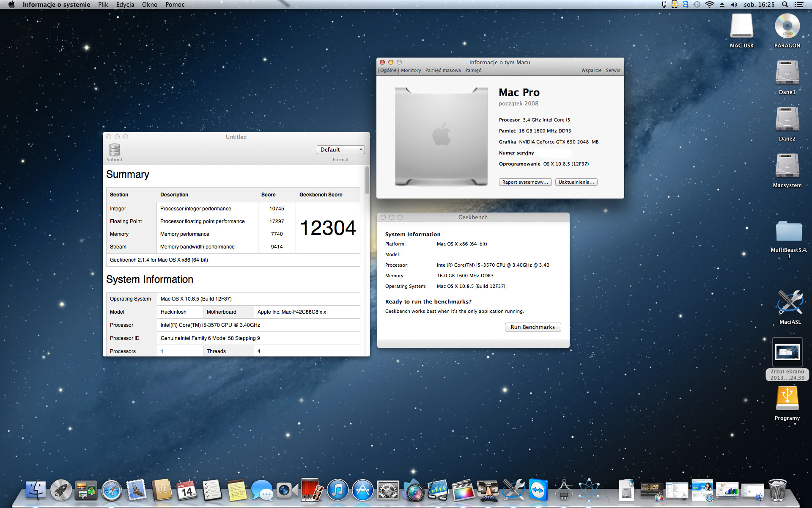Screen dimensions: 812x508
Task: Open Reminders from the Dock
Action: point(212,490)
